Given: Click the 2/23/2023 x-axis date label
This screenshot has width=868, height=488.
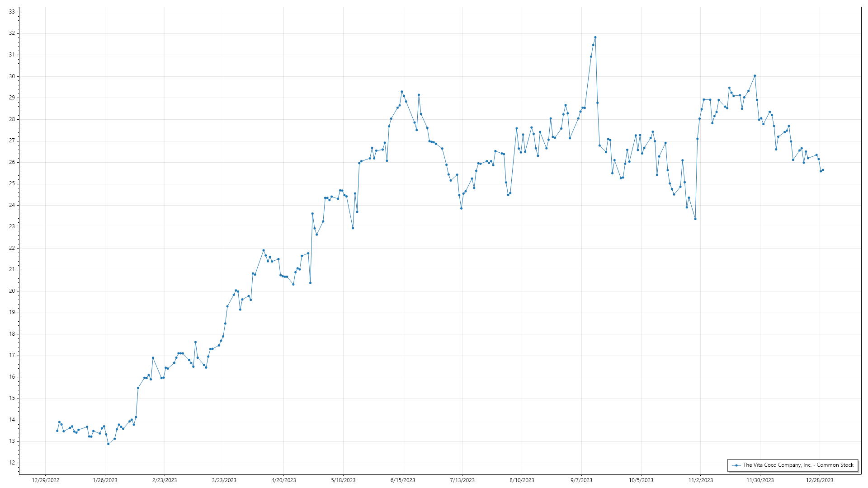Looking at the screenshot, I should coord(165,480).
